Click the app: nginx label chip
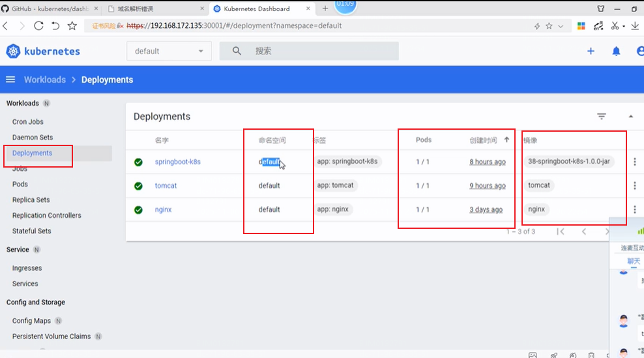 pyautogui.click(x=332, y=209)
